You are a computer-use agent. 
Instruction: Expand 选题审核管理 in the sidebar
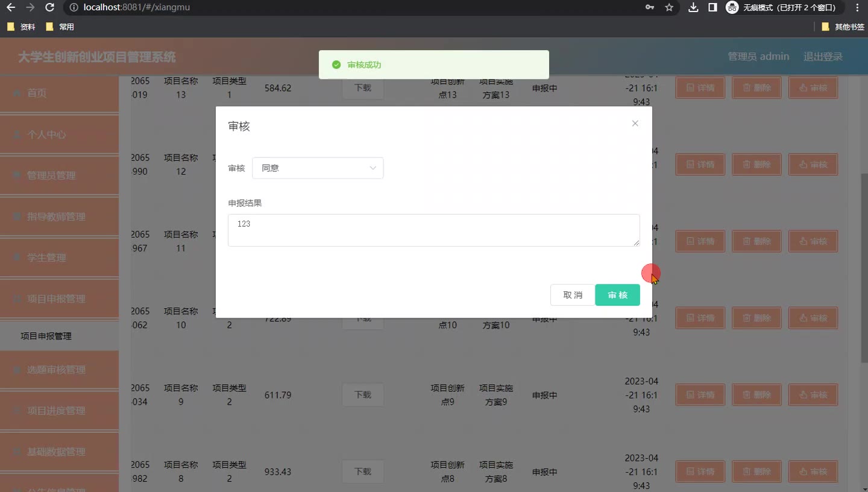[59, 370]
